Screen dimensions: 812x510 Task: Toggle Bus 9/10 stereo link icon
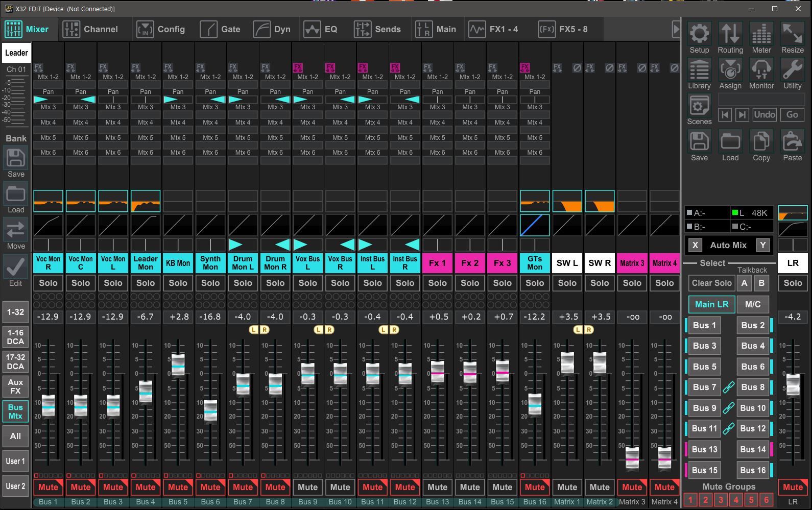[729, 408]
